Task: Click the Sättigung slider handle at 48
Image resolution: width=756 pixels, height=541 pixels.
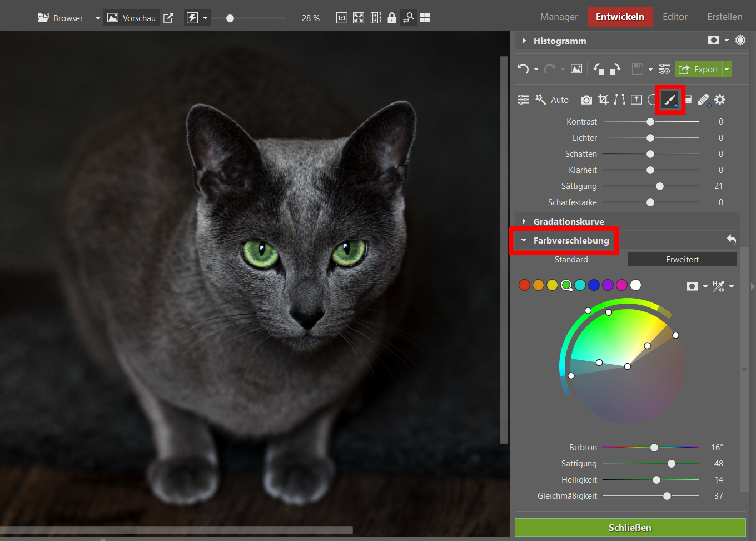Action: coord(672,464)
